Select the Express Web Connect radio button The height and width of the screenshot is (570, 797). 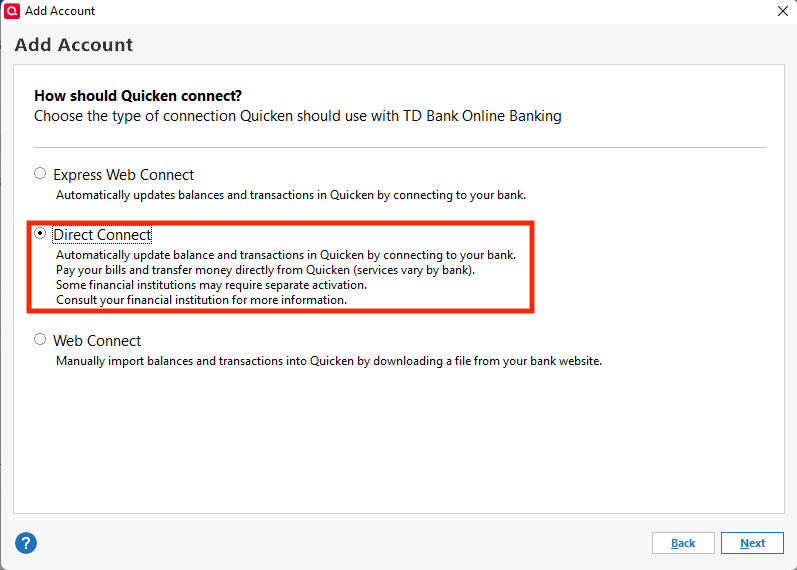[x=40, y=173]
